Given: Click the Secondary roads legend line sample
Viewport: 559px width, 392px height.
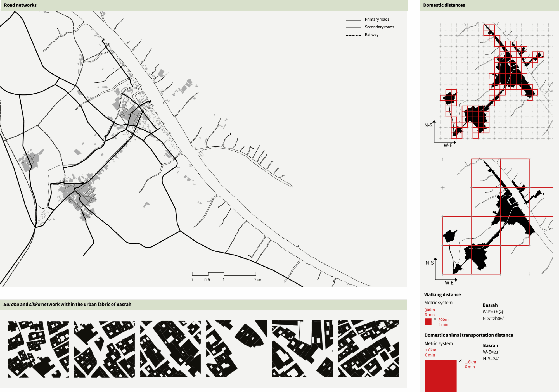Looking at the screenshot, I should tap(353, 28).
